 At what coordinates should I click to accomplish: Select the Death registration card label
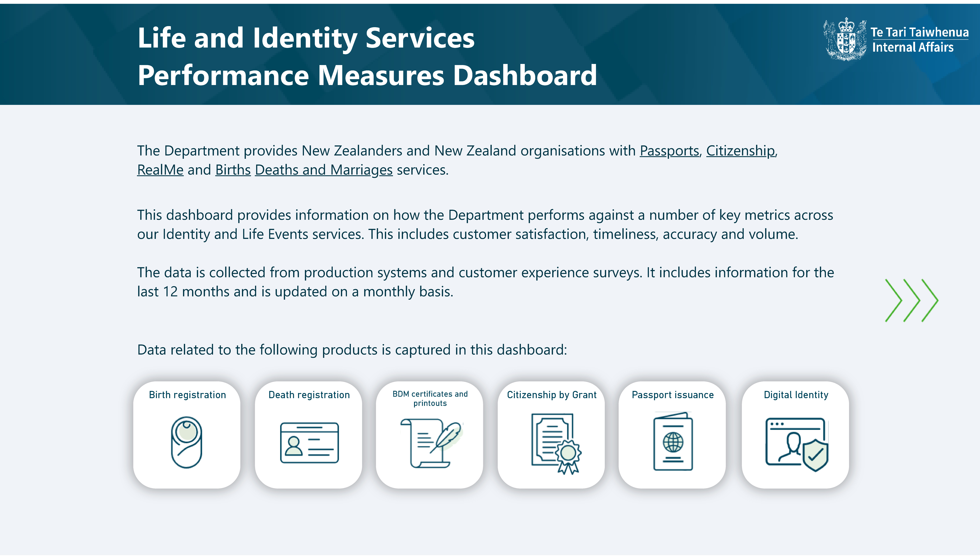pos(309,395)
